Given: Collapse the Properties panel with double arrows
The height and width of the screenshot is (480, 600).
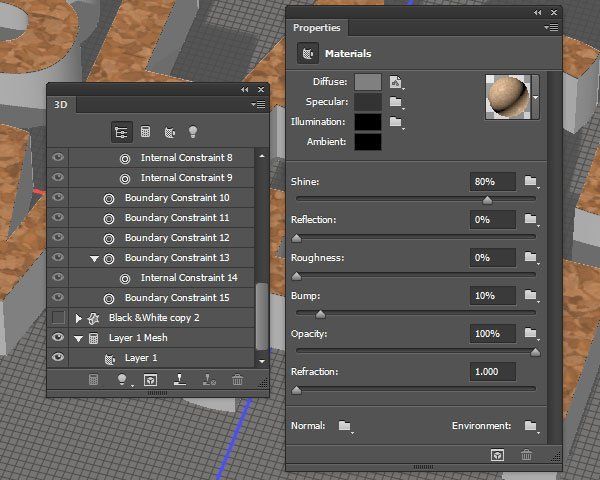Looking at the screenshot, I should tap(538, 13).
